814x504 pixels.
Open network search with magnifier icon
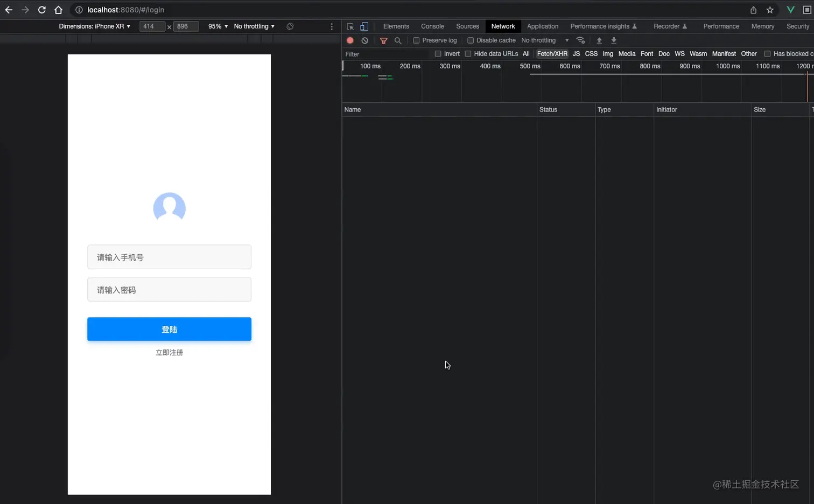398,40
